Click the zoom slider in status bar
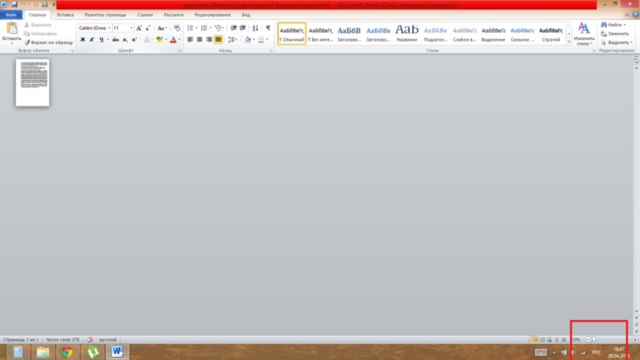The image size is (640, 360). coord(611,340)
